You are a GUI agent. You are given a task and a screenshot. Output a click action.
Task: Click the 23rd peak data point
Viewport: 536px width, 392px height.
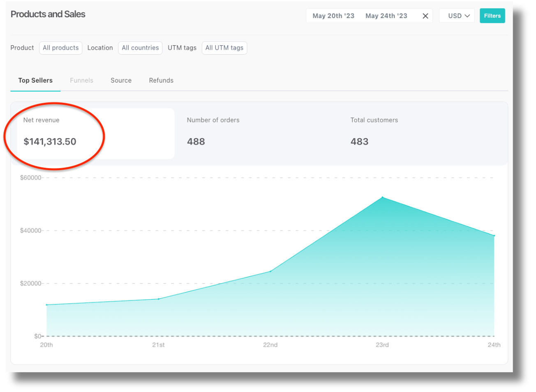pyautogui.click(x=382, y=198)
